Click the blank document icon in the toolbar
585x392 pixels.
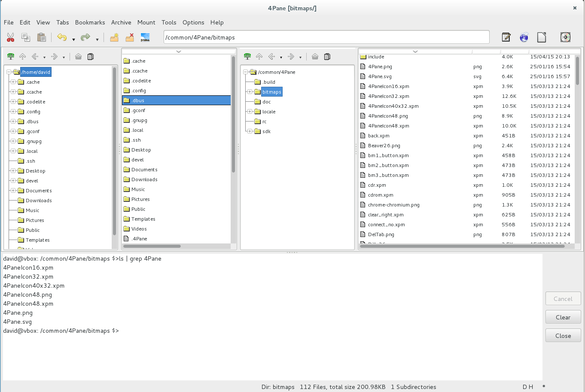point(542,37)
